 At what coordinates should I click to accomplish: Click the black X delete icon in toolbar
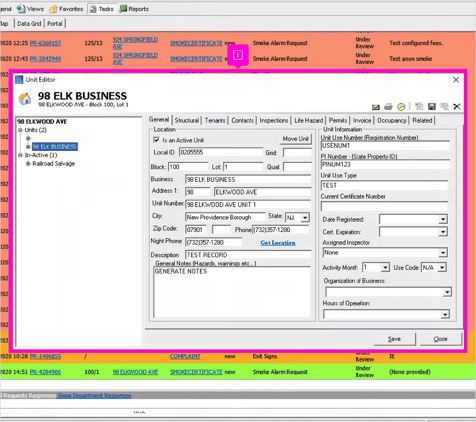click(x=457, y=106)
